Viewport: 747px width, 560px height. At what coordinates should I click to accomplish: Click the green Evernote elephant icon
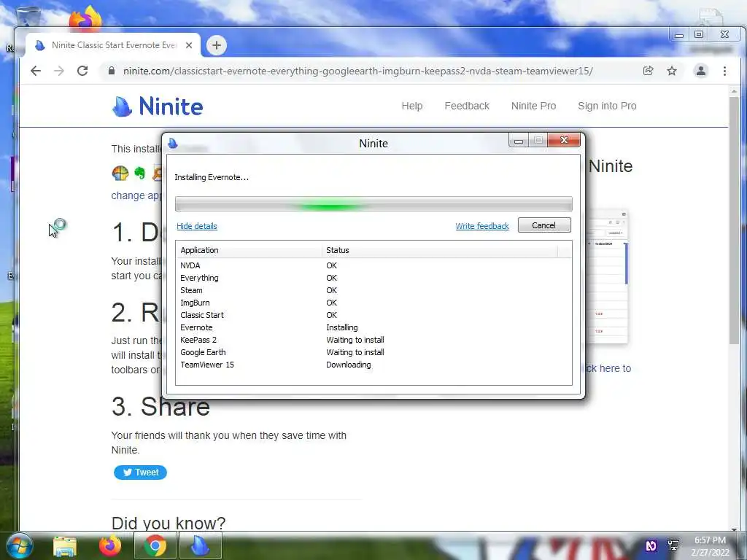(x=139, y=173)
